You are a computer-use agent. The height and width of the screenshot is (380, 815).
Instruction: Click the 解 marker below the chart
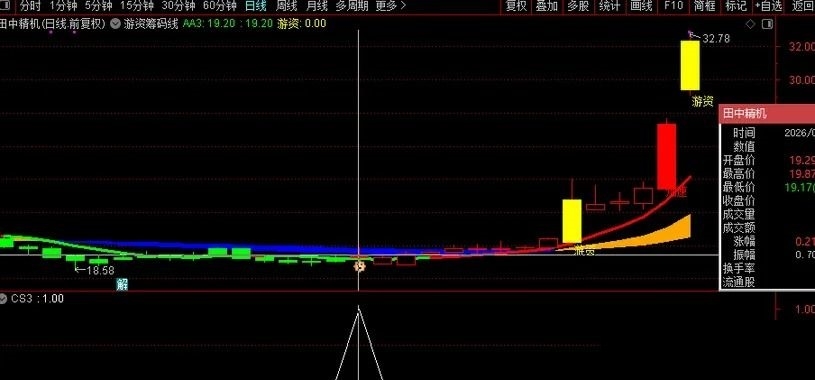pos(122,284)
